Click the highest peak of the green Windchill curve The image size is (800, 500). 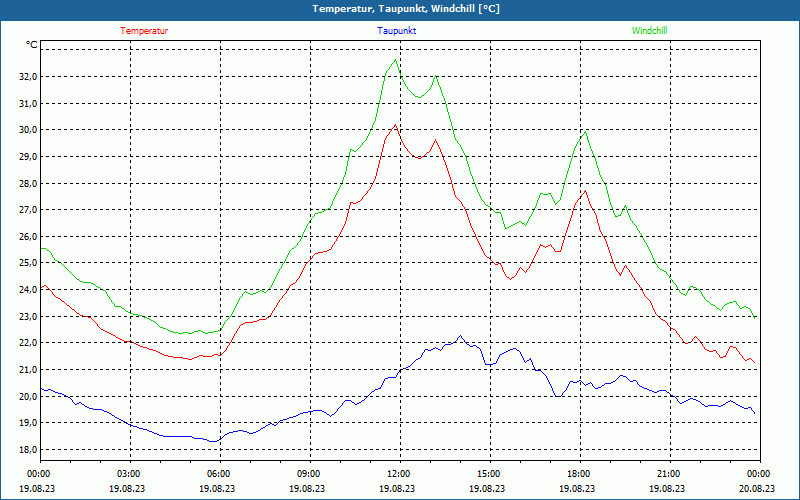point(395,60)
